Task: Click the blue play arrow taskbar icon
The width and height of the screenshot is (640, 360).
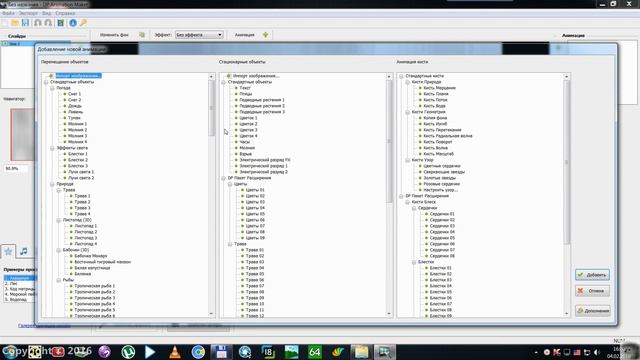Action: [x=150, y=351]
